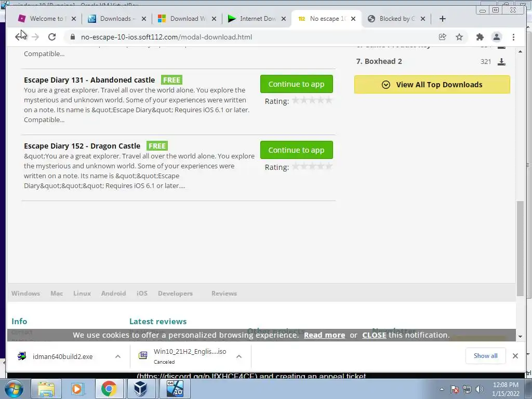Open the Chrome three-dot menu
Image resolution: width=532 pixels, height=399 pixels.
click(513, 37)
